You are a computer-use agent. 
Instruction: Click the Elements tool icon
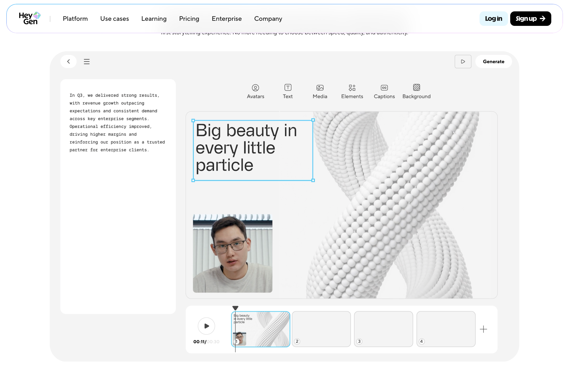[x=352, y=88]
